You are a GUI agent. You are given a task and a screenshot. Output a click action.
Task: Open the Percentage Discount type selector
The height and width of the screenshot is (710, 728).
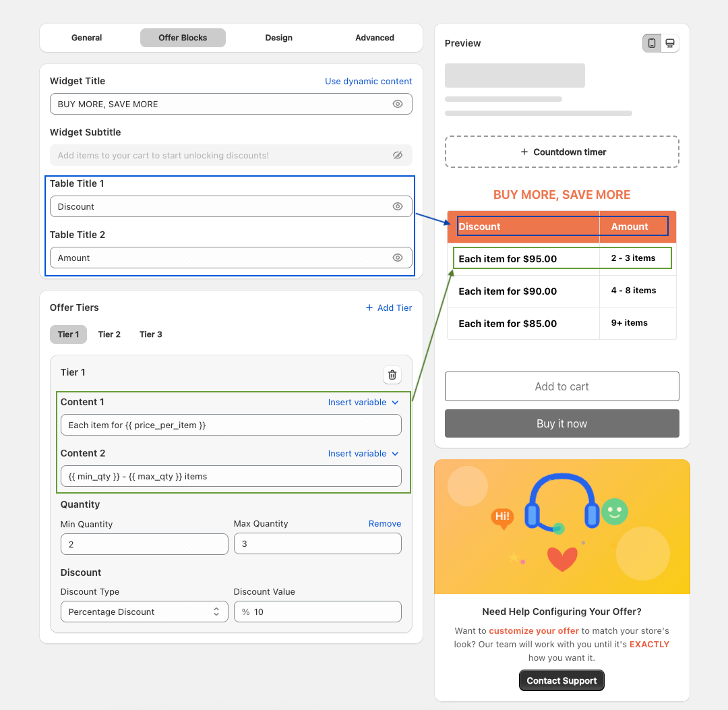point(144,612)
